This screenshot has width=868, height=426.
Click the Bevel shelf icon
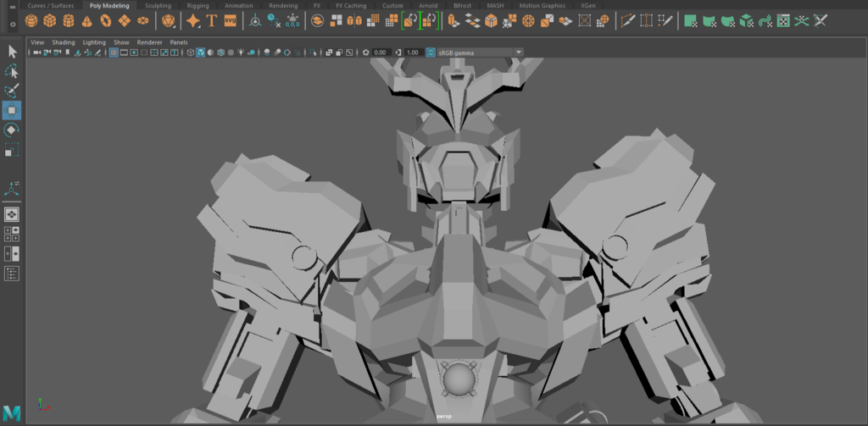[491, 21]
